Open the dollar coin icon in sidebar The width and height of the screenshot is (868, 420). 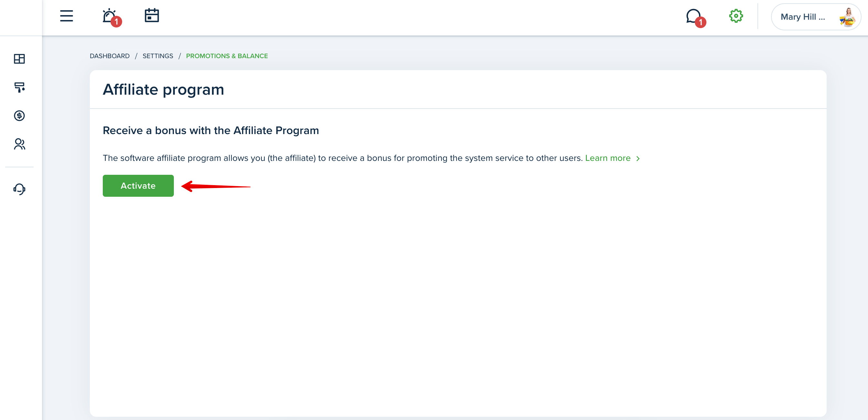pyautogui.click(x=19, y=116)
